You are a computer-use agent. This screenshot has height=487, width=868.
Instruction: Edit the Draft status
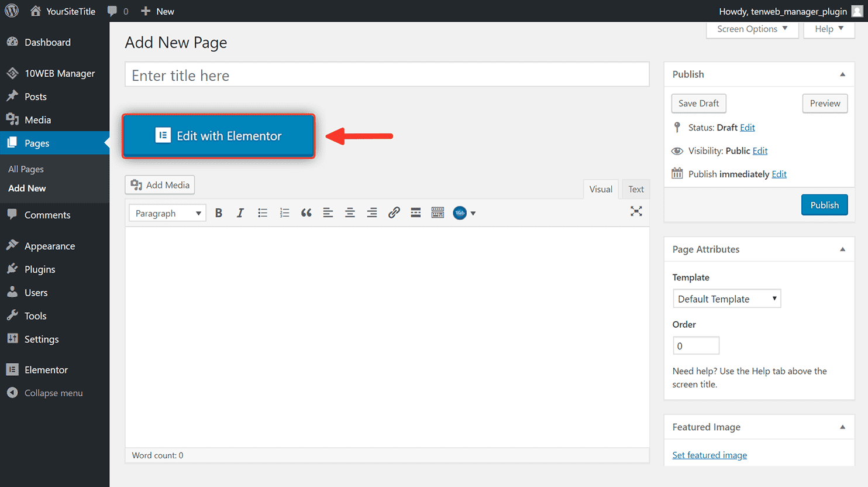748,128
